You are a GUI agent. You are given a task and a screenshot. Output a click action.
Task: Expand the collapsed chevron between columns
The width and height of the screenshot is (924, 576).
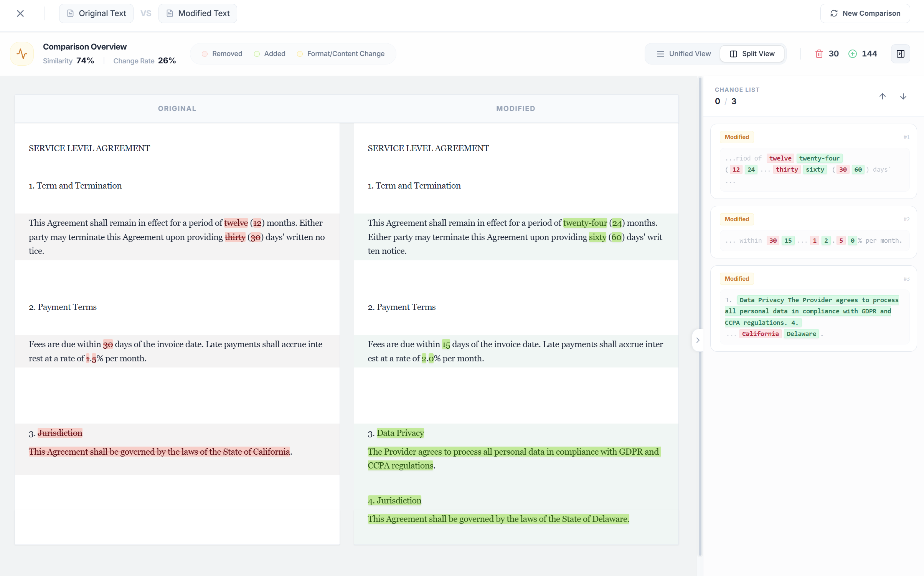(x=698, y=339)
